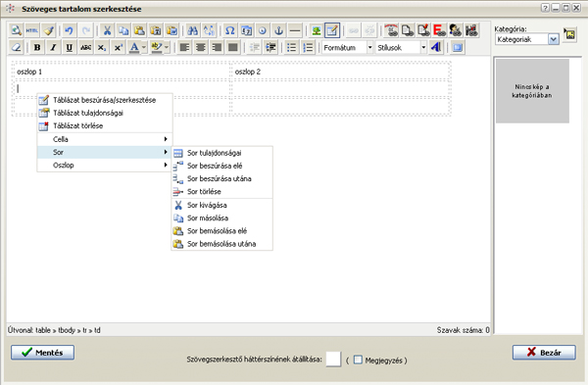
Task: Click the oszlop 2 table cell
Action: pos(340,72)
